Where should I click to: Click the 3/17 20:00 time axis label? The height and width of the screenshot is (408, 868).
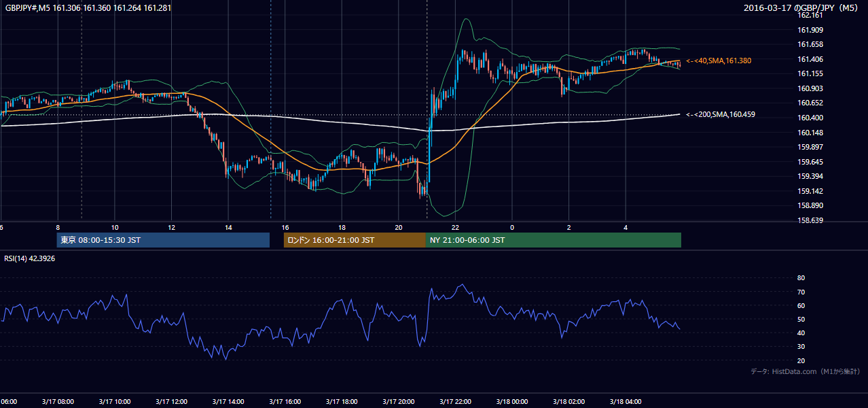click(x=398, y=401)
